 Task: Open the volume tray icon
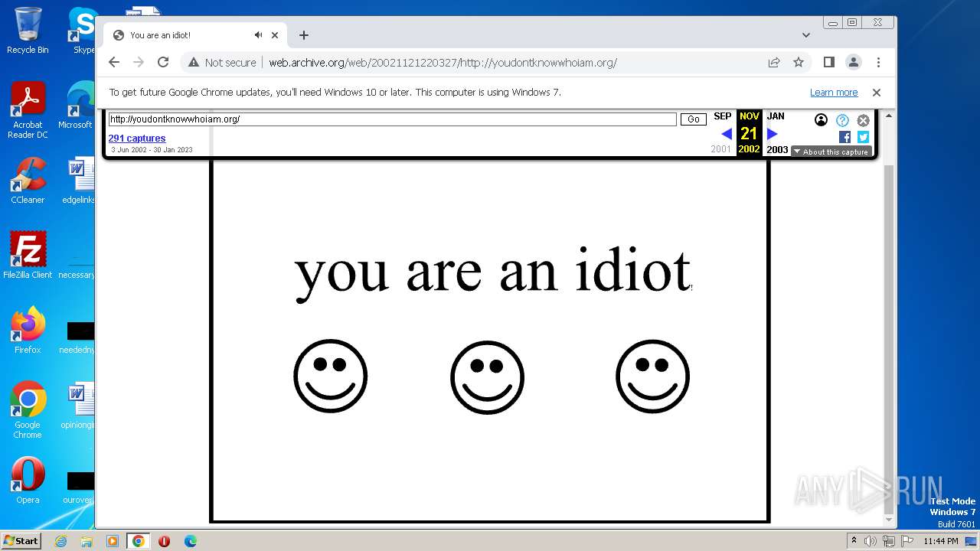point(871,541)
